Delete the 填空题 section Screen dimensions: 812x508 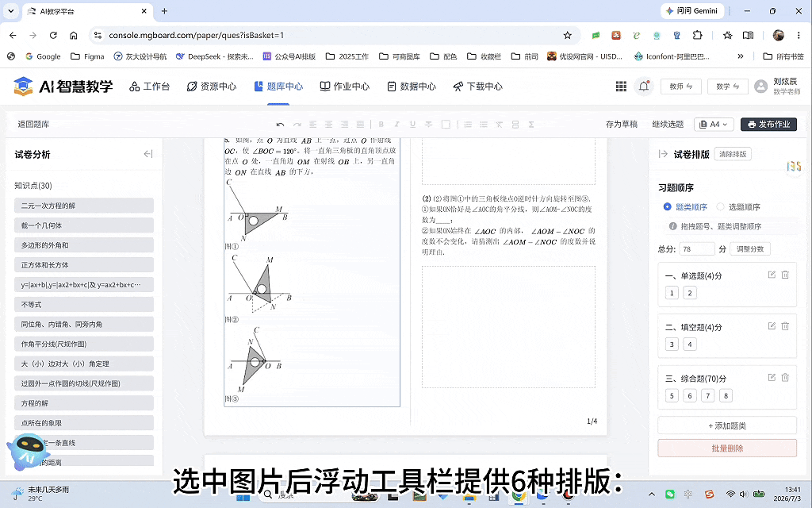tap(785, 326)
